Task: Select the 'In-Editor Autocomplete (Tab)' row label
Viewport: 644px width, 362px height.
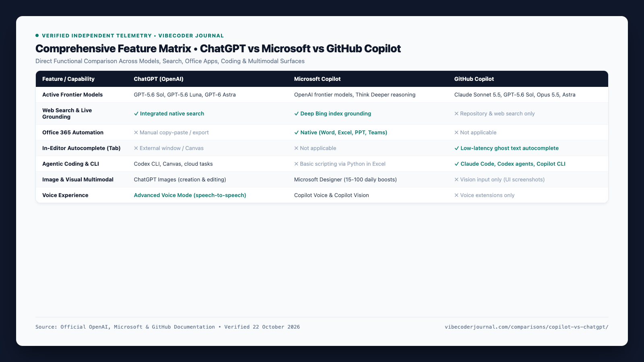Action: (81, 148)
